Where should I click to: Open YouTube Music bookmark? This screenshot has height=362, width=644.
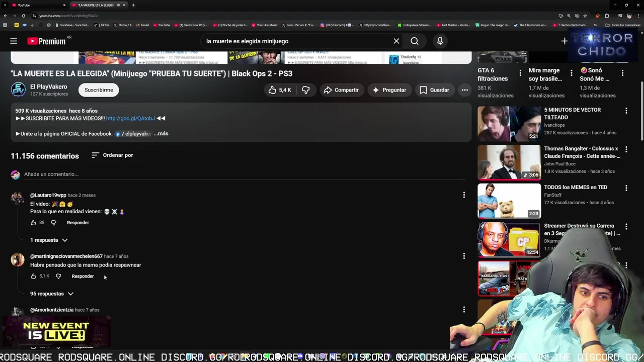coord(265,25)
